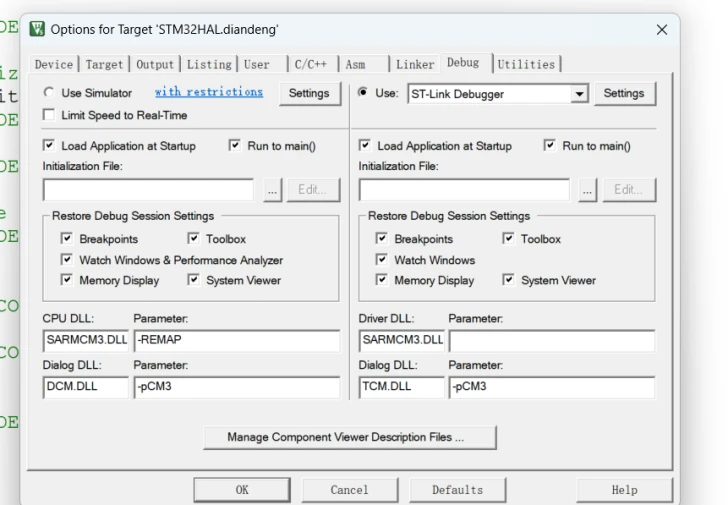The image size is (728, 505).
Task: Toggle ST-Link Breakpoints checkbox
Action: pos(382,239)
